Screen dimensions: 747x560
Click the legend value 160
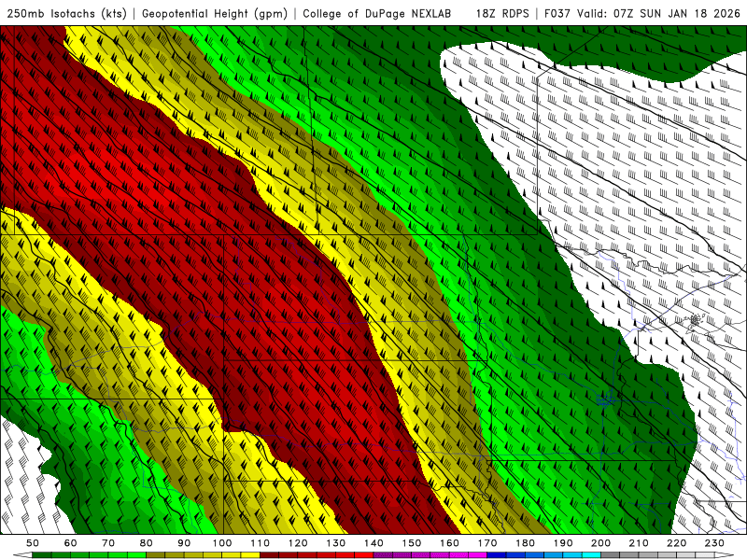pos(449,543)
